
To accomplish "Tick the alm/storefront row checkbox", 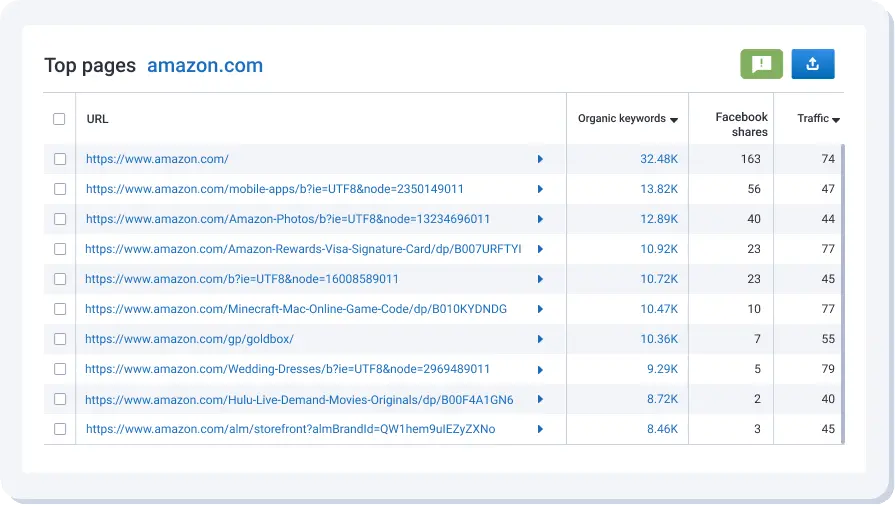I will (60, 429).
